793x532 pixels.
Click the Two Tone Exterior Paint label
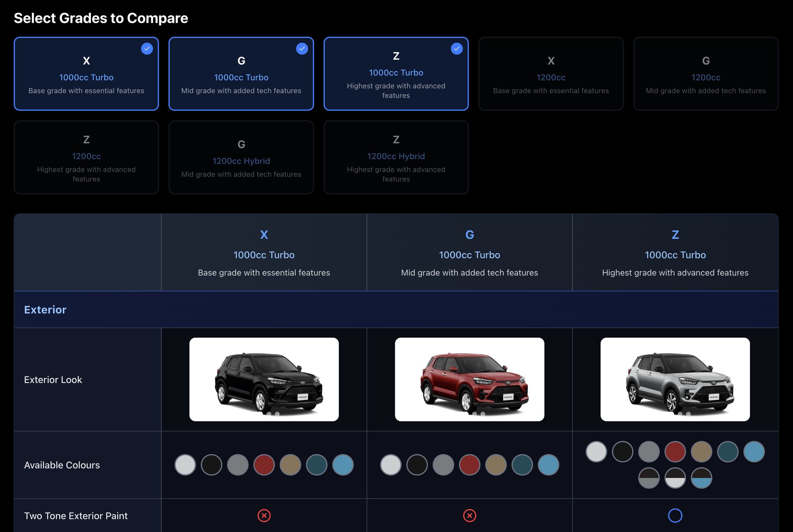coord(76,516)
